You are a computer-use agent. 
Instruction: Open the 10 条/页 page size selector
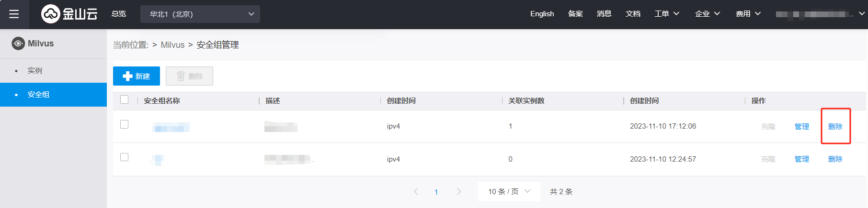pos(509,192)
